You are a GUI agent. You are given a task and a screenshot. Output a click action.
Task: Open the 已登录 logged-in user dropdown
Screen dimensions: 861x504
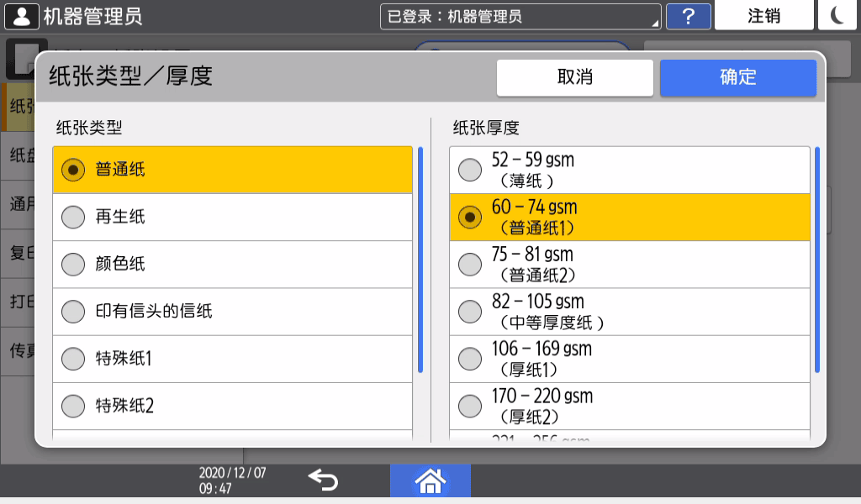520,16
